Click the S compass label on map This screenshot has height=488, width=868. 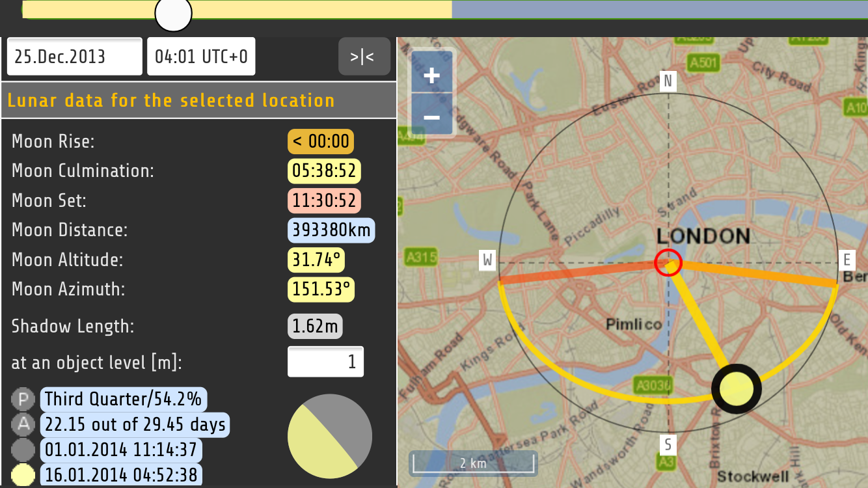668,444
